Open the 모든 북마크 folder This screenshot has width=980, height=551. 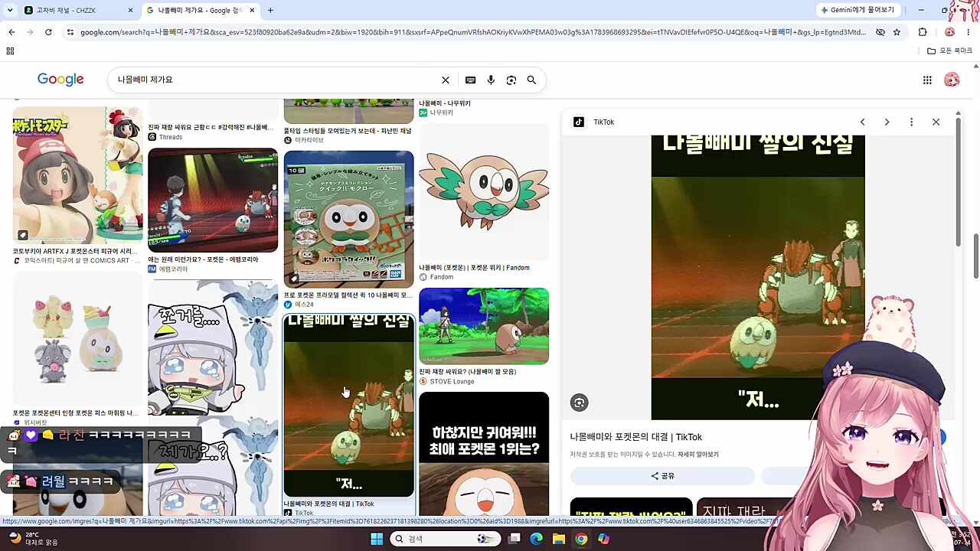click(x=949, y=51)
